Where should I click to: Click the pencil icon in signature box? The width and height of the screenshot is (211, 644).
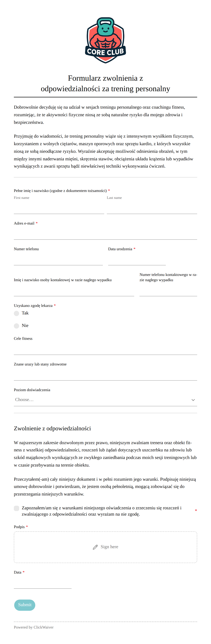(95, 547)
